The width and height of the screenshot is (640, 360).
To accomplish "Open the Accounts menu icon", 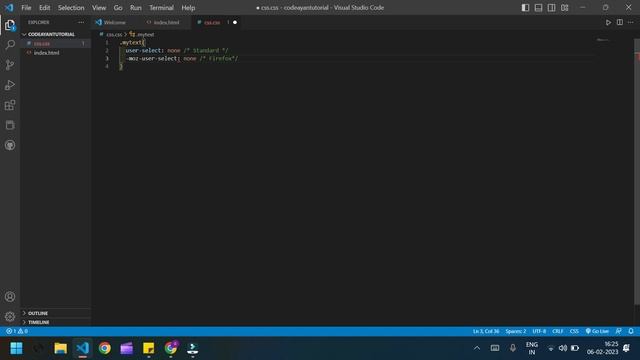I will click(x=10, y=297).
